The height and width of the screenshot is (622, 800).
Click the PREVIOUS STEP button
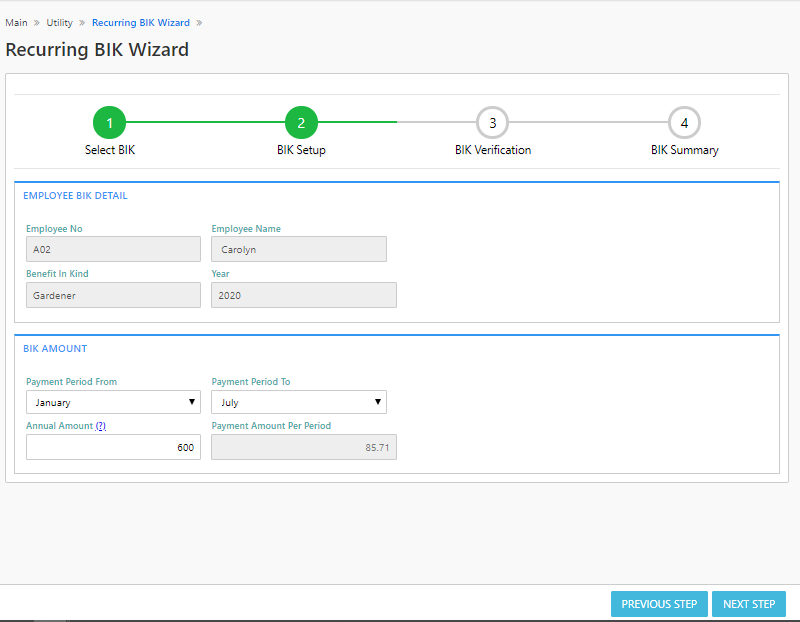pos(659,604)
